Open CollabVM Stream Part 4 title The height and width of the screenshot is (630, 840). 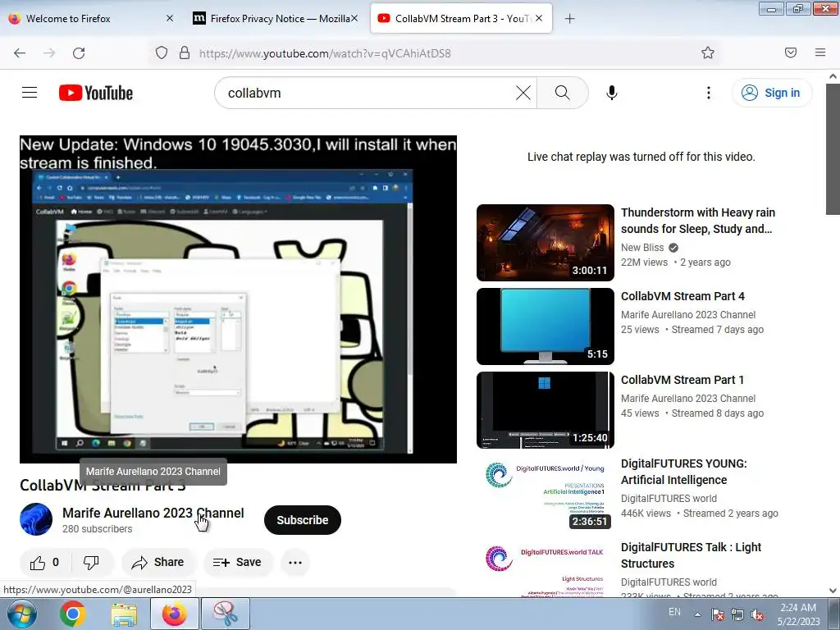(682, 296)
